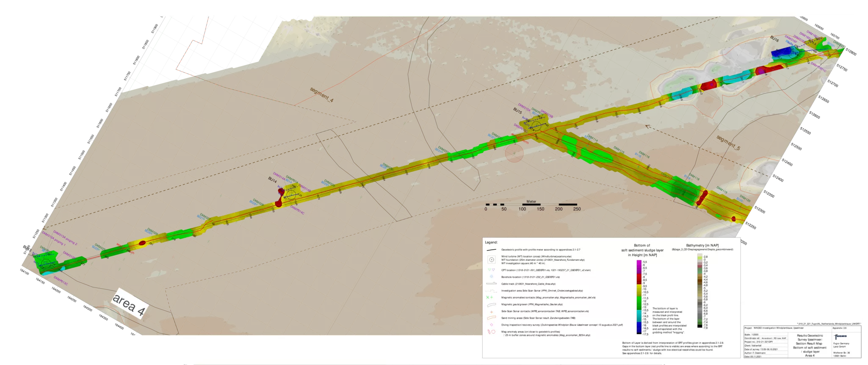This screenshot has width=868, height=365.
Task: Click the 'DKM013A poging 2' label
Action: [65, 238]
